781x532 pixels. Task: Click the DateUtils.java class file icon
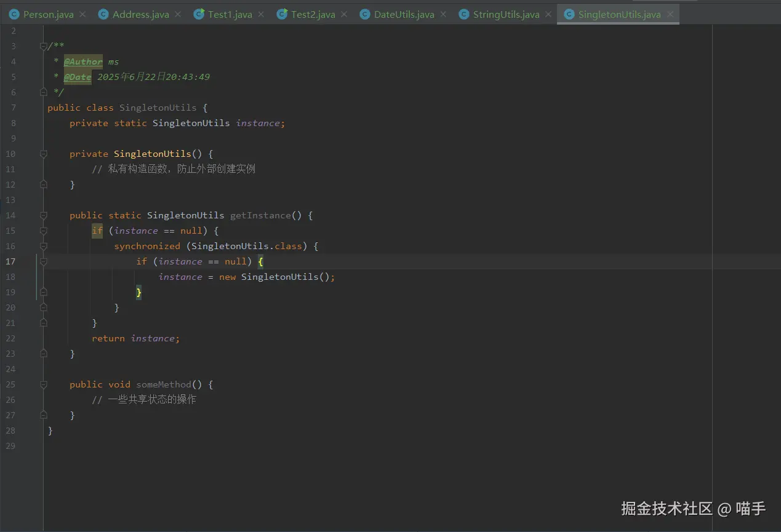[x=366, y=14]
